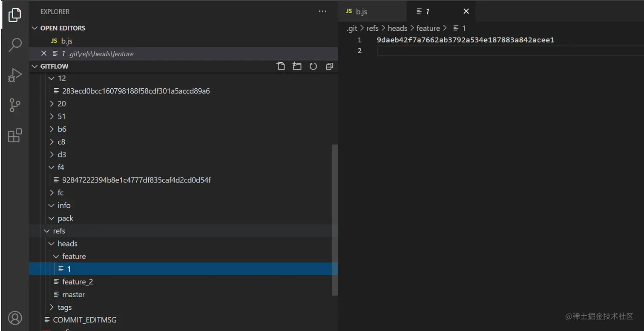Viewport: 644px width, 331px height.
Task: Click line number 1 in editor gutter
Action: [x=359, y=40]
